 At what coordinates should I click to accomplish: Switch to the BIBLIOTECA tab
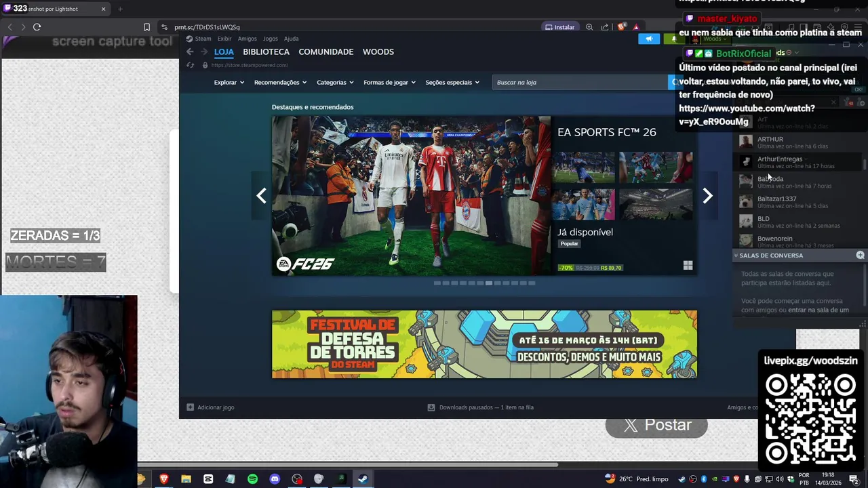266,52
